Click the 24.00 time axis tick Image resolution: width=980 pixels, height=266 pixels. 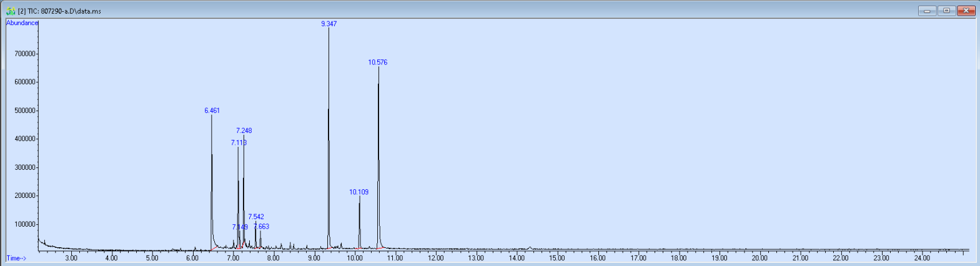tap(922, 258)
